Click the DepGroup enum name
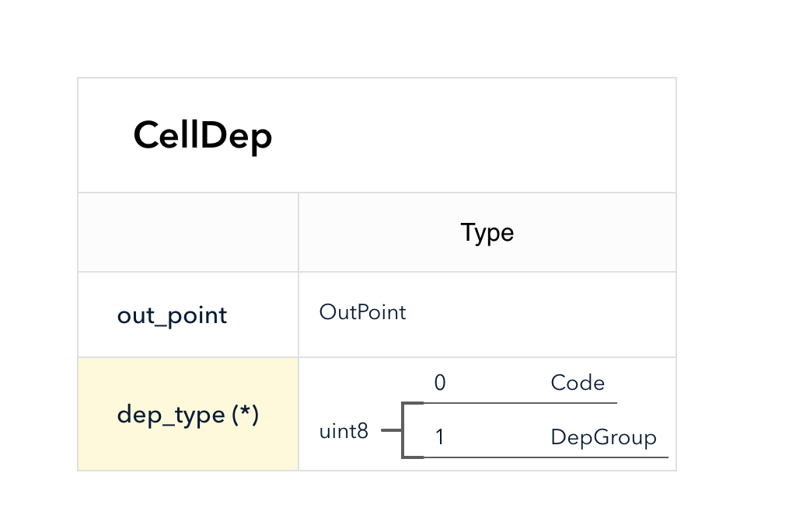Screen dimensions: 796x532 click(603, 437)
